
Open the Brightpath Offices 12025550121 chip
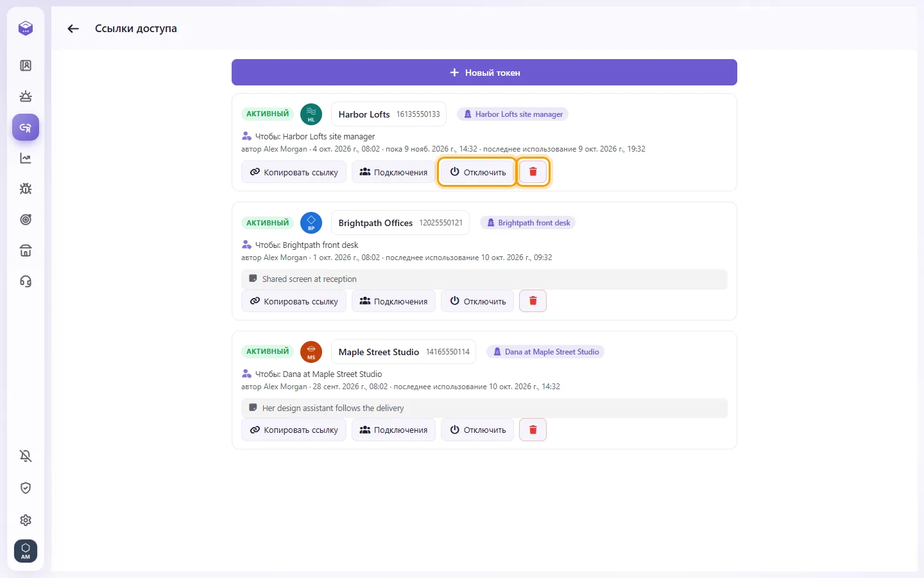tap(400, 223)
